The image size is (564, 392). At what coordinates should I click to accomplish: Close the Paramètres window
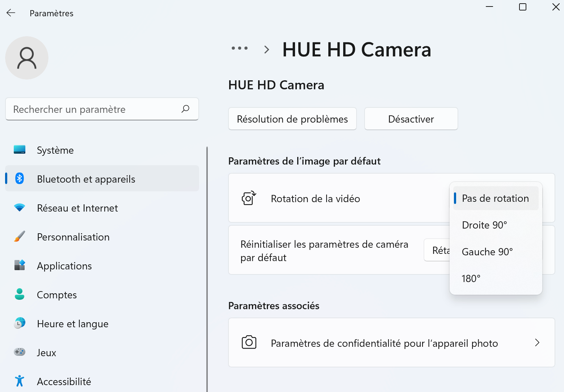click(x=556, y=7)
